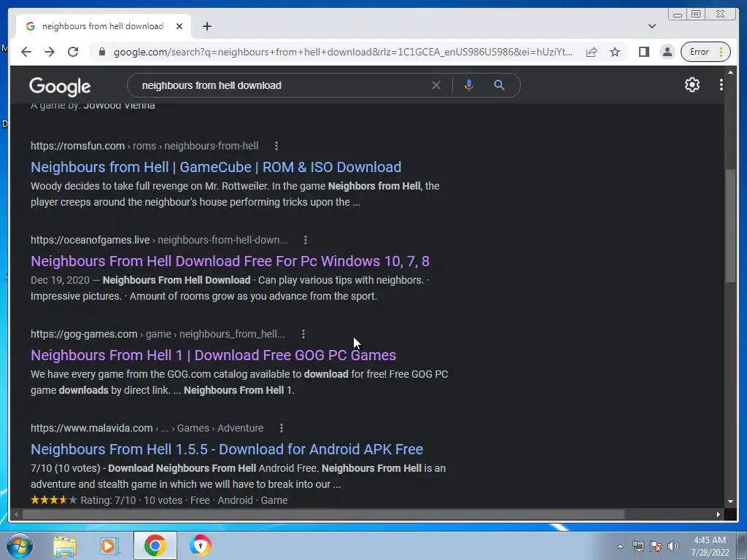This screenshot has width=747, height=560.
Task: Open the clock showing 4:45 AM
Action: point(710,546)
